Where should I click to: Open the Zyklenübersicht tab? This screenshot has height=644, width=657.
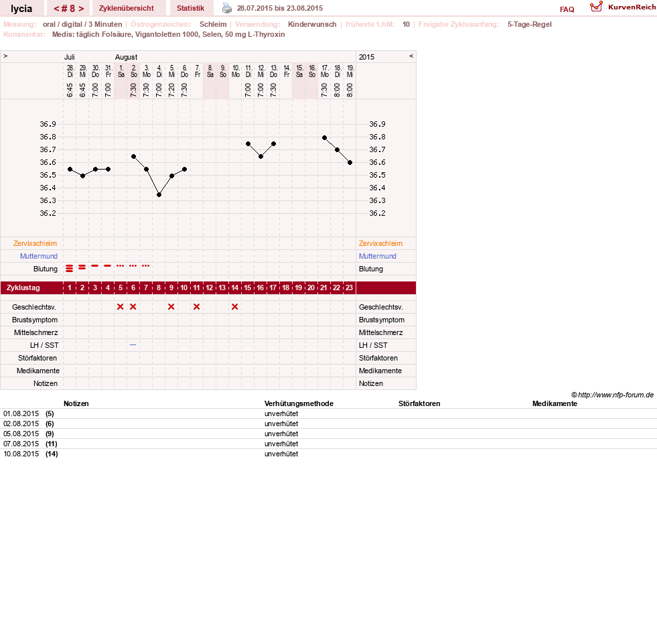[126, 8]
